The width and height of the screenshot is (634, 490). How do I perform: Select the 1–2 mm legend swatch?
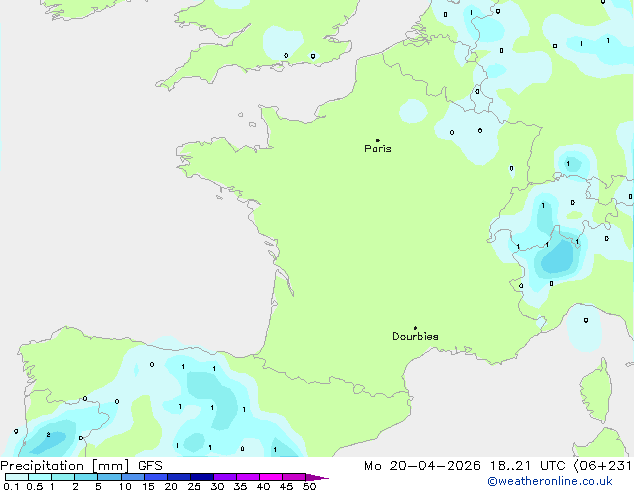tap(63, 477)
